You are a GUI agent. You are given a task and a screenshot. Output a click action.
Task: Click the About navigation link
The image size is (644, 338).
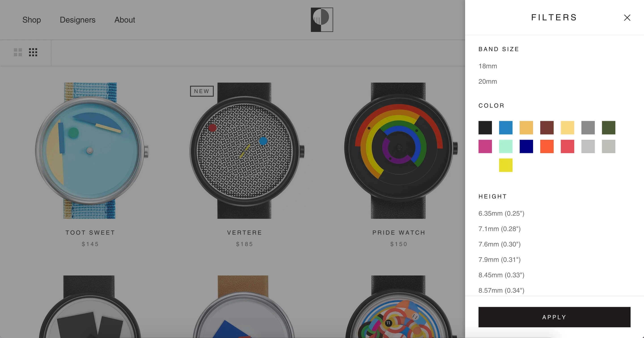click(x=125, y=20)
